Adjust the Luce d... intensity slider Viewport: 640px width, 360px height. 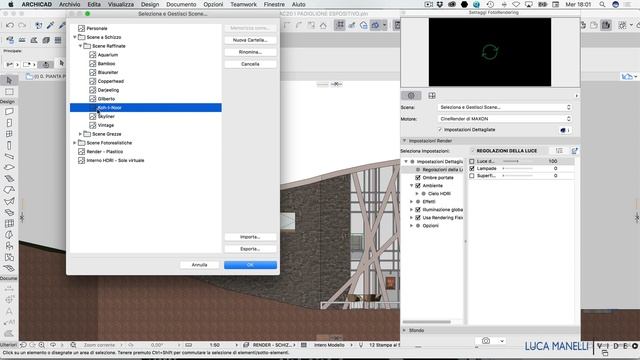click(x=518, y=162)
